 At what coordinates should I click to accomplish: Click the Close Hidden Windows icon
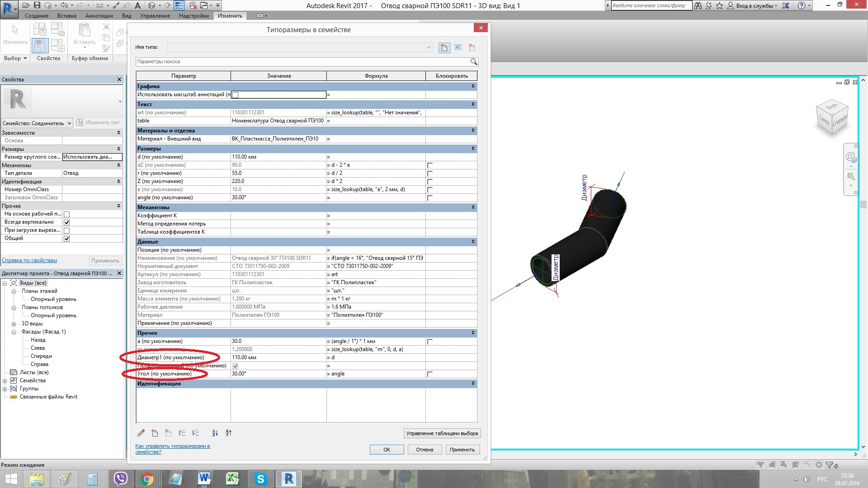coord(193,5)
